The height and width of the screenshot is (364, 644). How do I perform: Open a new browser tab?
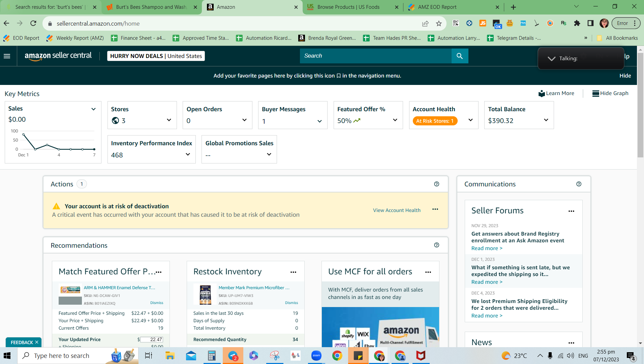513,7
